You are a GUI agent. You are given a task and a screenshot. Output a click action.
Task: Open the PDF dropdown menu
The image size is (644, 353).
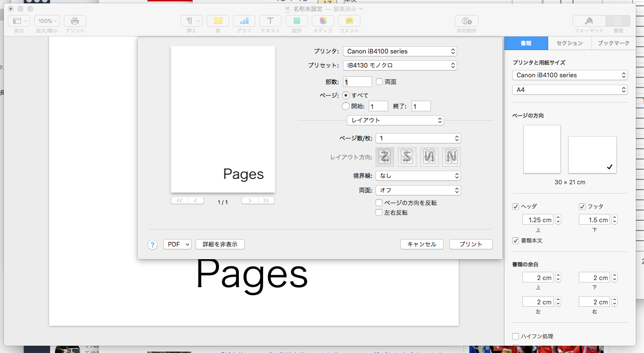point(178,245)
